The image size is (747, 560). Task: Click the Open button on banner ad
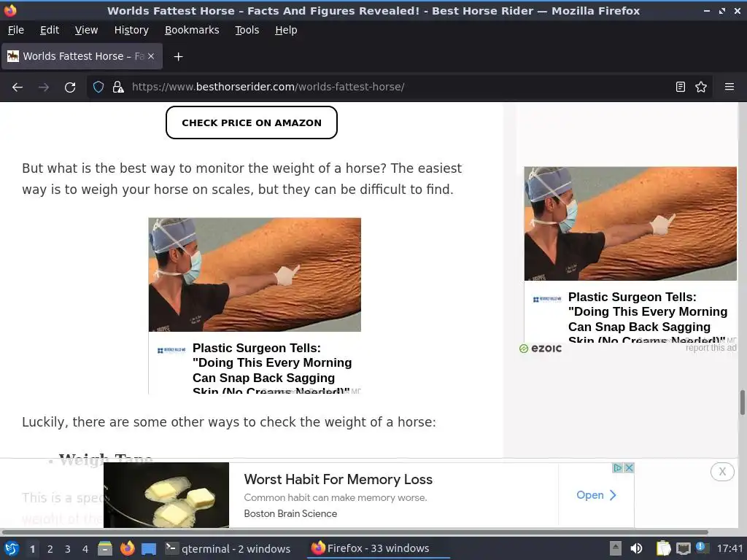pyautogui.click(x=596, y=495)
